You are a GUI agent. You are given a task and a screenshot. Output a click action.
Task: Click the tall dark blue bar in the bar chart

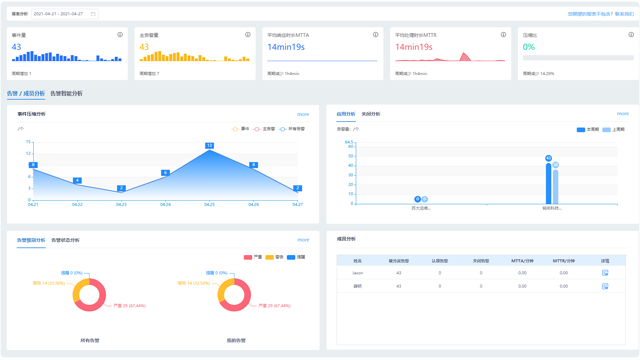point(549,184)
